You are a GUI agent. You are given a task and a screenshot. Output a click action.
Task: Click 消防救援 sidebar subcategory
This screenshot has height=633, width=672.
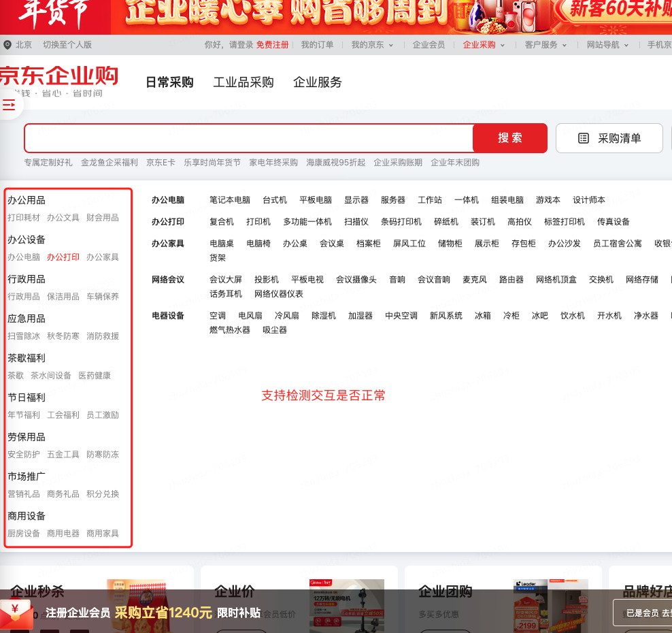(x=103, y=336)
